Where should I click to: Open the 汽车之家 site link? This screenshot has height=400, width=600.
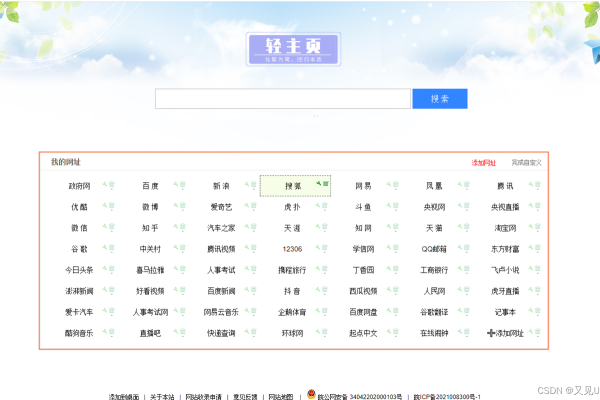tap(221, 228)
